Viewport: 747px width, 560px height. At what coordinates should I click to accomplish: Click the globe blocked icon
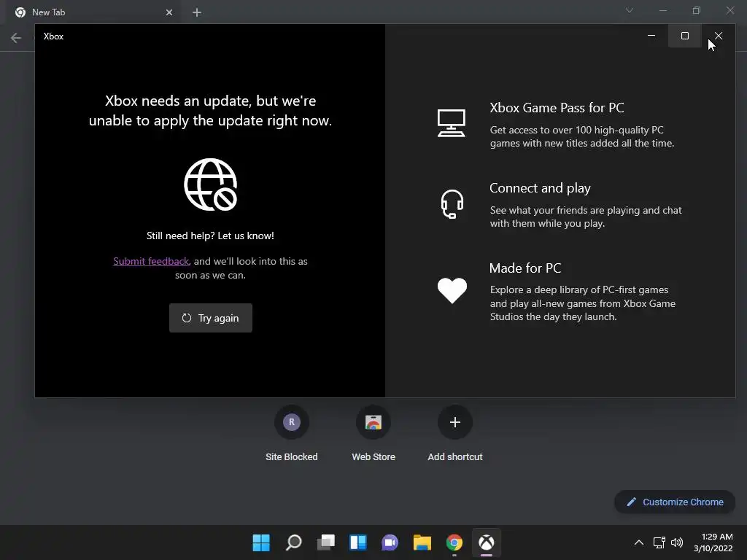211,184
